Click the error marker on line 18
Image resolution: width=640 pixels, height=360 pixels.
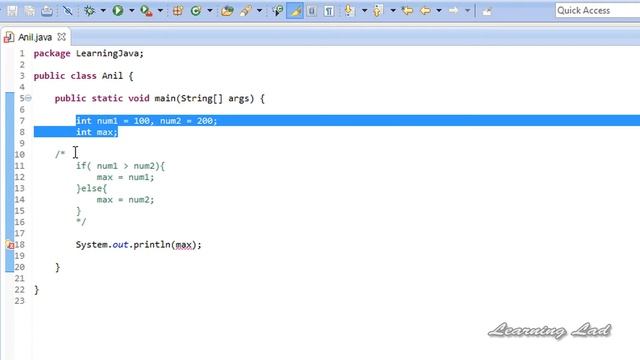point(10,245)
